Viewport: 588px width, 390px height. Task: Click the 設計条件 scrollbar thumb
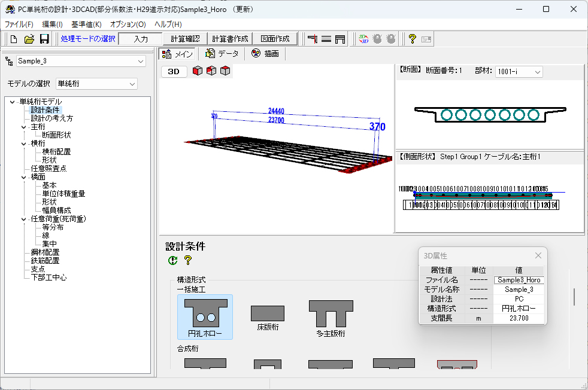point(574,297)
